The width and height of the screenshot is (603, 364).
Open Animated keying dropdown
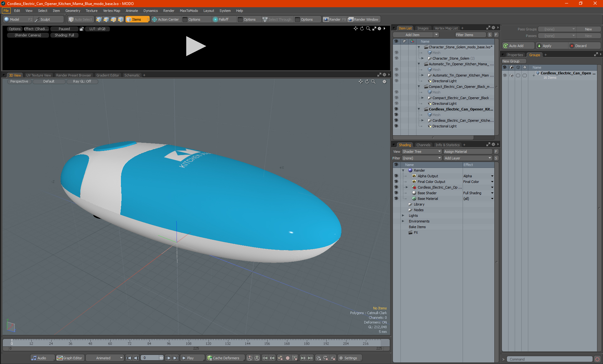tap(105, 358)
